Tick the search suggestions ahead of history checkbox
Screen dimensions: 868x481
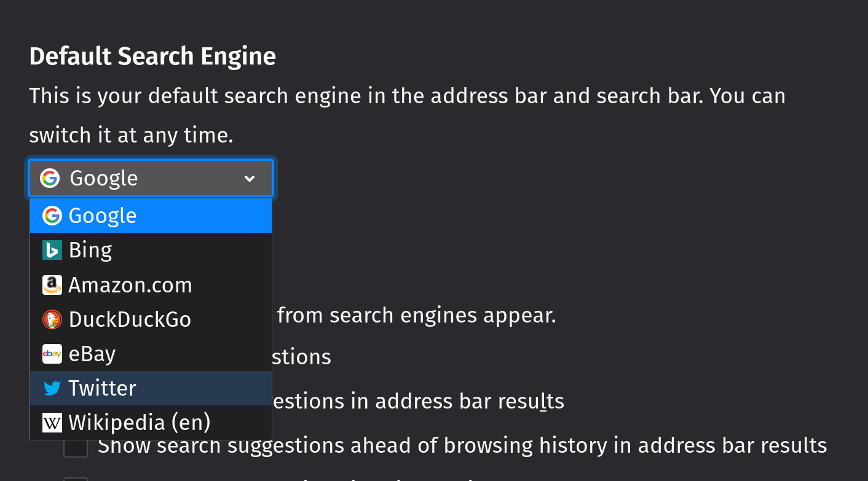tap(76, 447)
